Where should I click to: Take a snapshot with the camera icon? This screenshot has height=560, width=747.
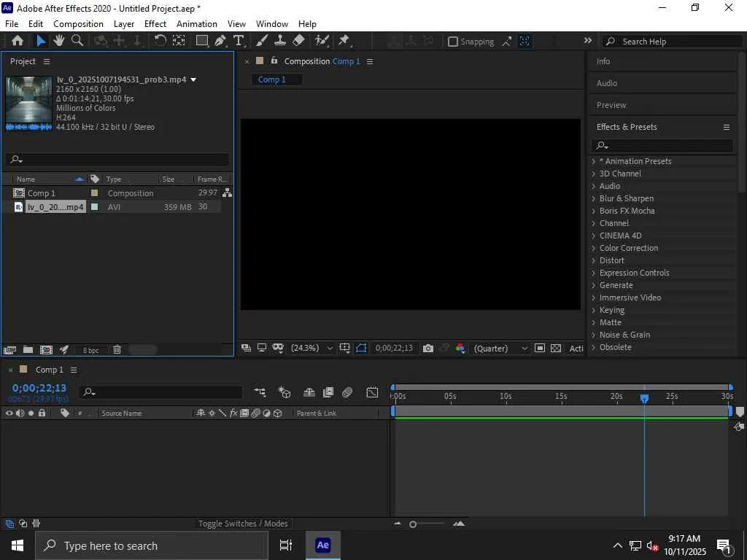[427, 349]
